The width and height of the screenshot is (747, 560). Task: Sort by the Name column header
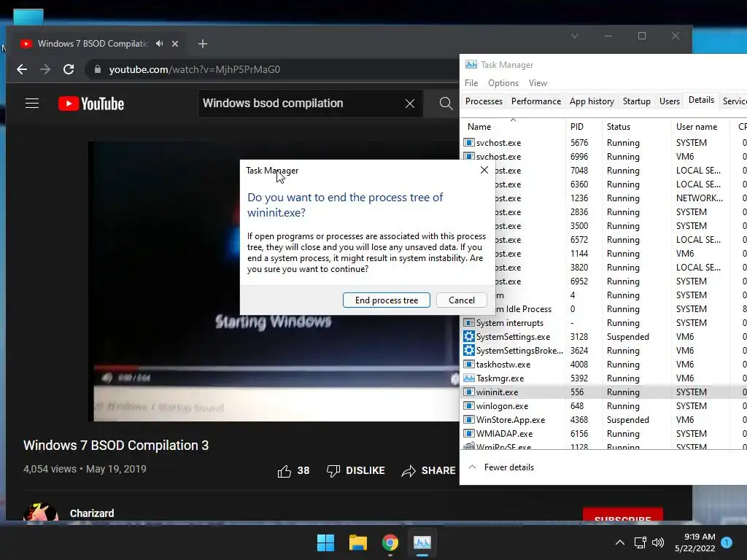(x=513, y=127)
